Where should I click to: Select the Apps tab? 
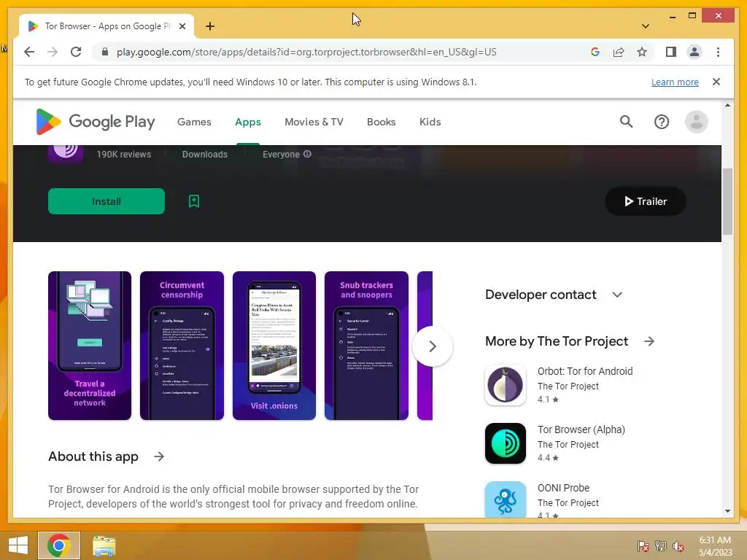point(248,122)
